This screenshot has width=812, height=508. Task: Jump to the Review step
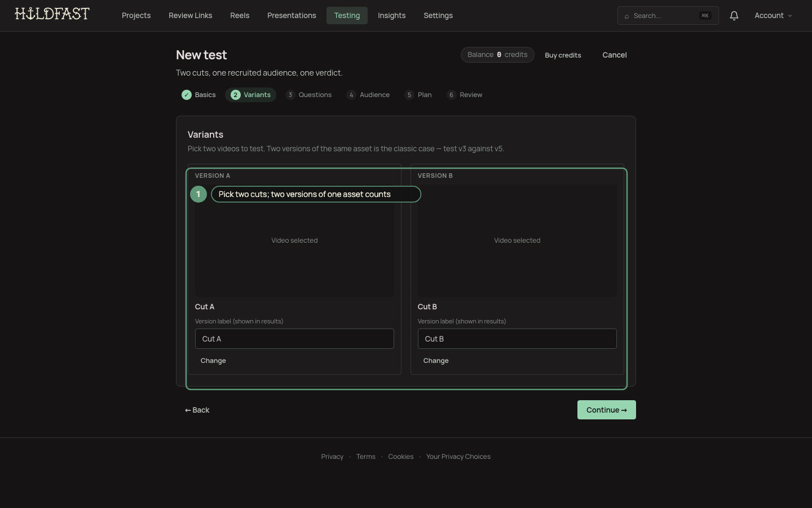(x=465, y=95)
